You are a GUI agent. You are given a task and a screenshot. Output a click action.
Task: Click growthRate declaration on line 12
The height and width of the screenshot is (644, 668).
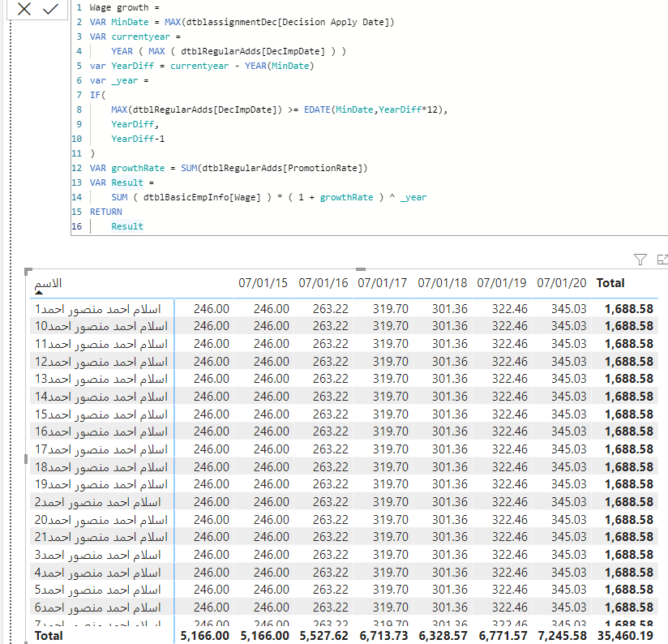point(138,168)
